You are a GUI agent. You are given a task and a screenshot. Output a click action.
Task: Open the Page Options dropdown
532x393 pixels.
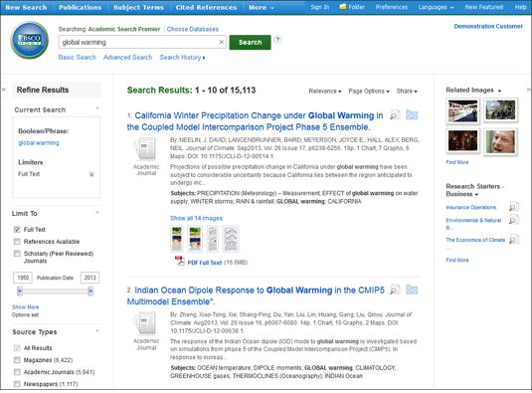tap(369, 91)
